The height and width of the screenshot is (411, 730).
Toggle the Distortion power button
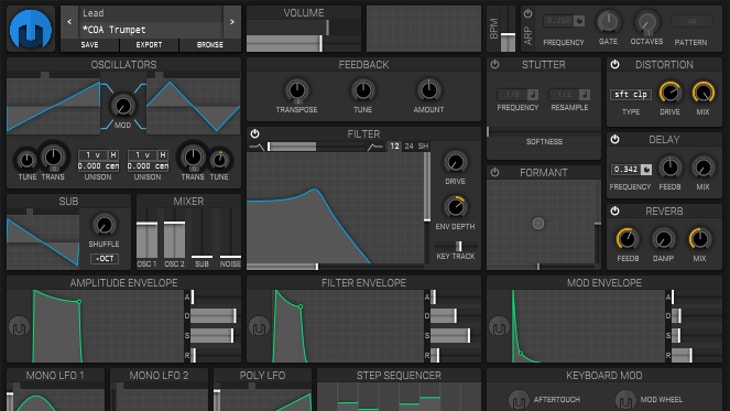point(615,65)
